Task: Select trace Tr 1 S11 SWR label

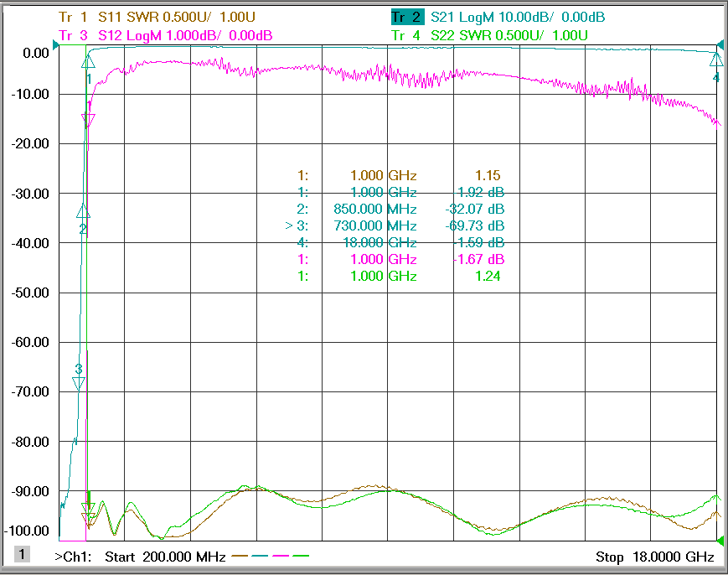Action: (157, 18)
